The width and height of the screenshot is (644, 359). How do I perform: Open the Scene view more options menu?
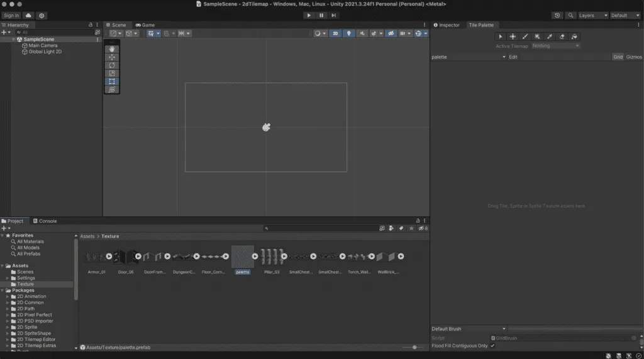pyautogui.click(x=425, y=25)
